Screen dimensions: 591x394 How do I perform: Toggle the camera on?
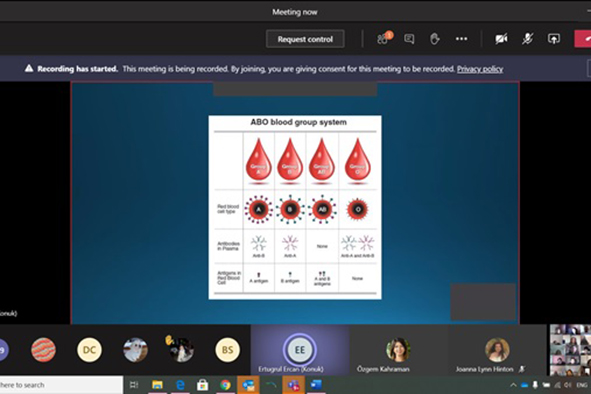(x=501, y=39)
